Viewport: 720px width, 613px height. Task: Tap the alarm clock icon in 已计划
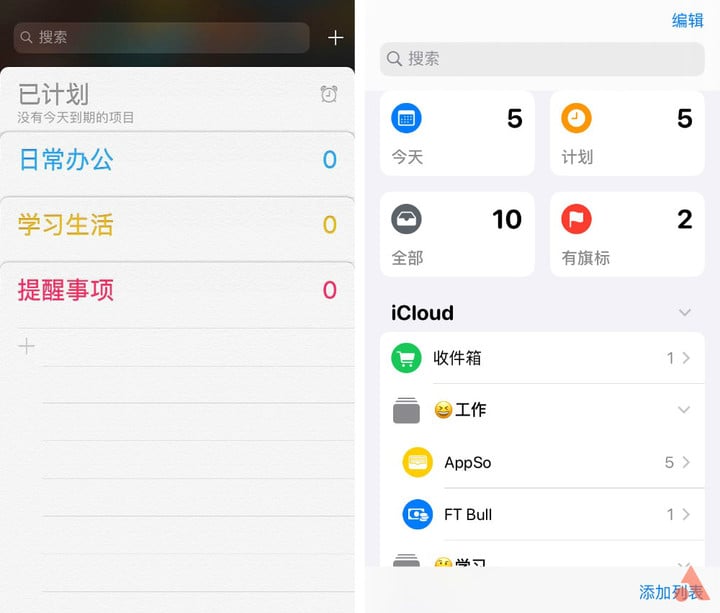tap(329, 94)
